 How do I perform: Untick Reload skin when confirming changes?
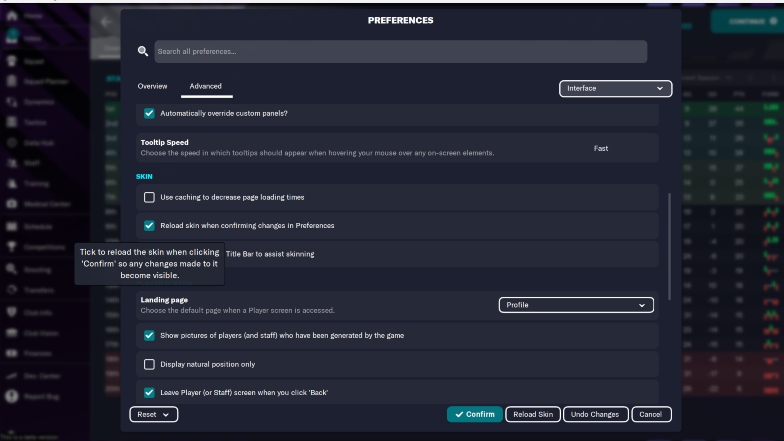(149, 226)
